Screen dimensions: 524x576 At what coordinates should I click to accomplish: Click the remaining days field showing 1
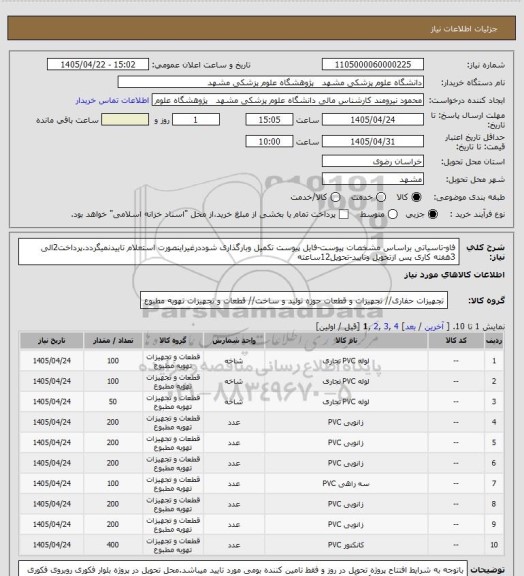point(196,120)
